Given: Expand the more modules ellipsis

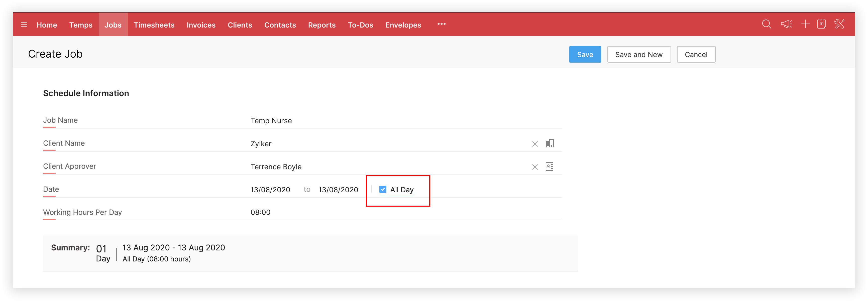Looking at the screenshot, I should tap(442, 24).
